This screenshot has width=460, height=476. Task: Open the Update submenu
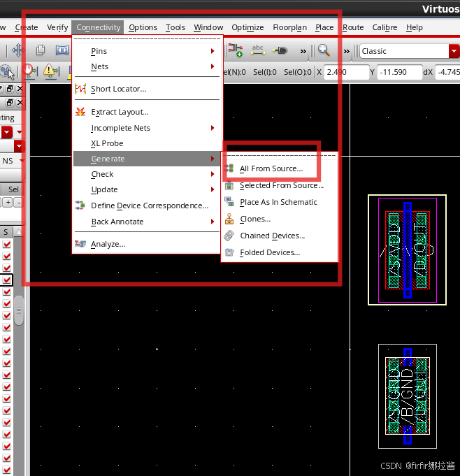(147, 189)
